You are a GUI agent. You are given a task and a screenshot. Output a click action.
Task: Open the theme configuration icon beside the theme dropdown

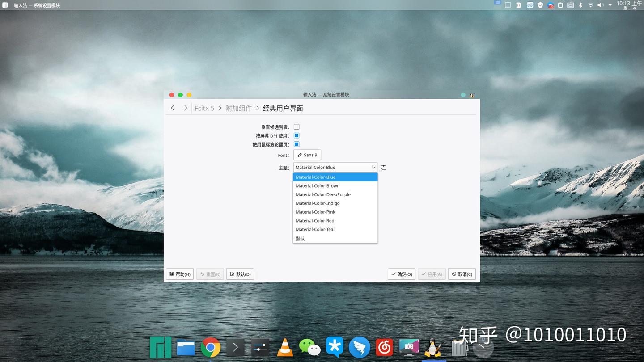pyautogui.click(x=383, y=167)
